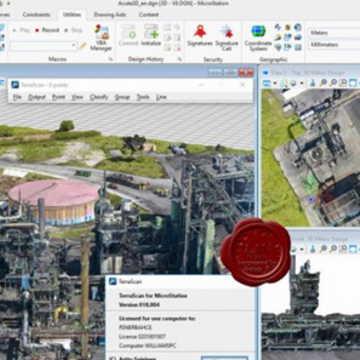Click the Stop macro button
Screen dimensions: 360x360
[x=73, y=30]
